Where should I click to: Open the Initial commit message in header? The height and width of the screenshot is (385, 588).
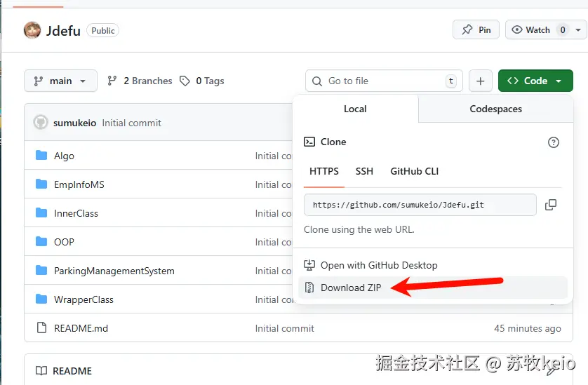[132, 123]
